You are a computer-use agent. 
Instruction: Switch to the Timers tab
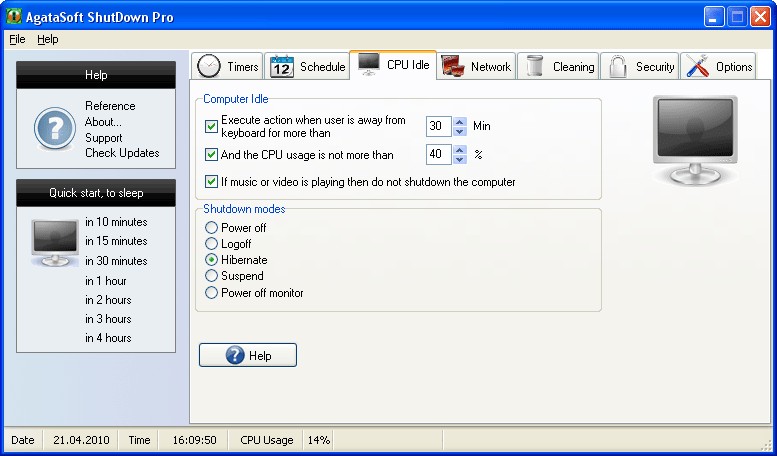coord(227,66)
